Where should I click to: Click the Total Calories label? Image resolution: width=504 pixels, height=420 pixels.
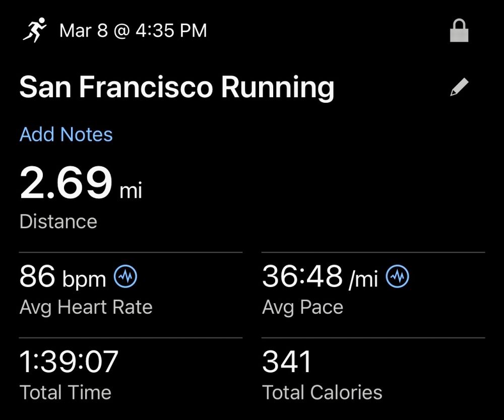point(322,392)
